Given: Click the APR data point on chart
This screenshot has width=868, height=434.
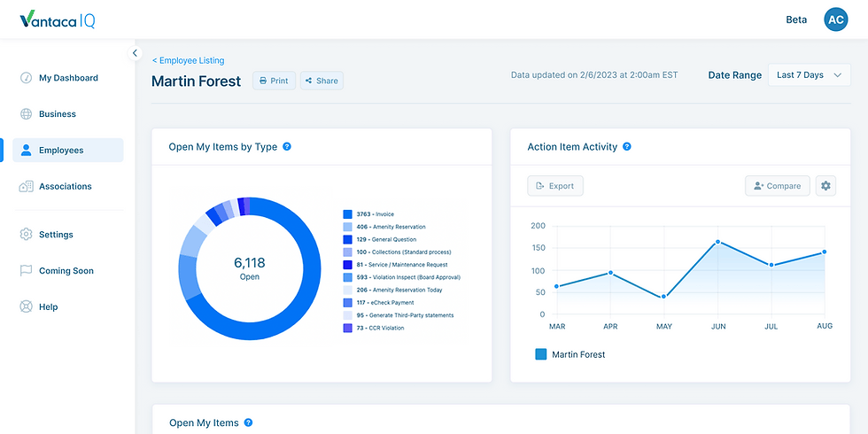Looking at the screenshot, I should point(610,273).
